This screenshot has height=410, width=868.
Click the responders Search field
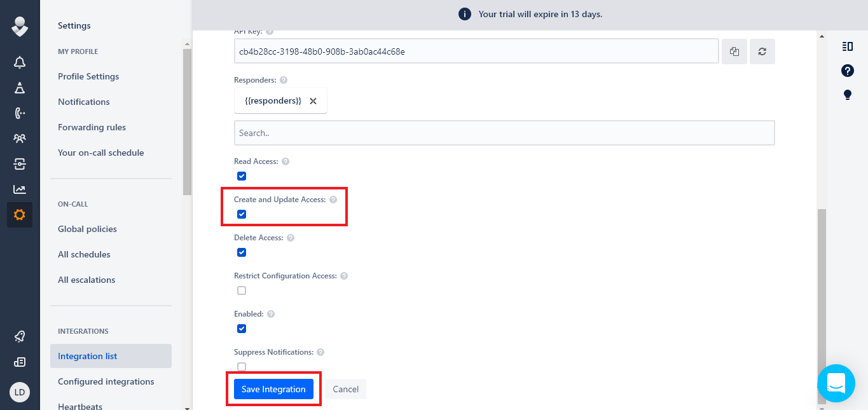[x=504, y=133]
